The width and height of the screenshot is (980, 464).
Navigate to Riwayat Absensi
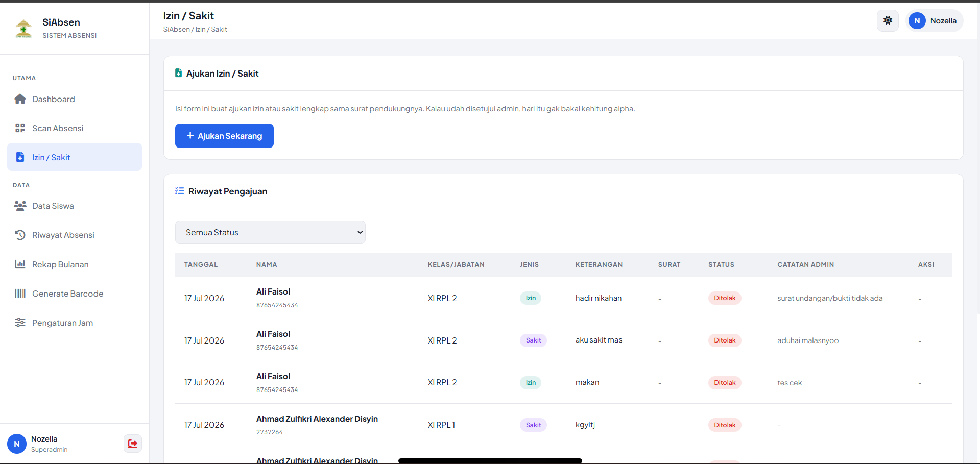pyautogui.click(x=75, y=235)
